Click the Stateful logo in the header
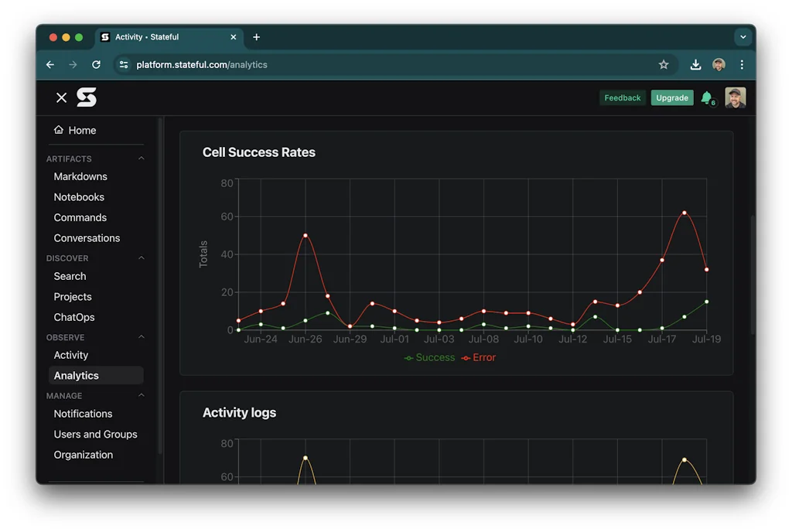The height and width of the screenshot is (532, 792). click(86, 97)
